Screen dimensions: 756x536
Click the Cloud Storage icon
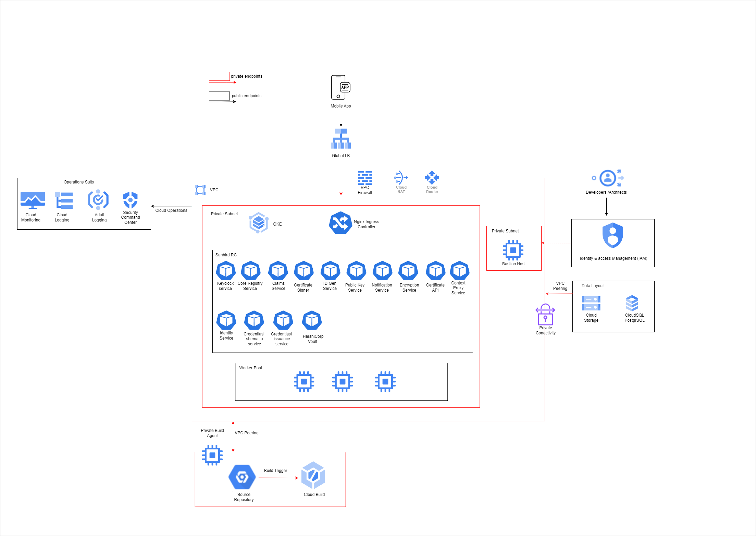click(591, 303)
